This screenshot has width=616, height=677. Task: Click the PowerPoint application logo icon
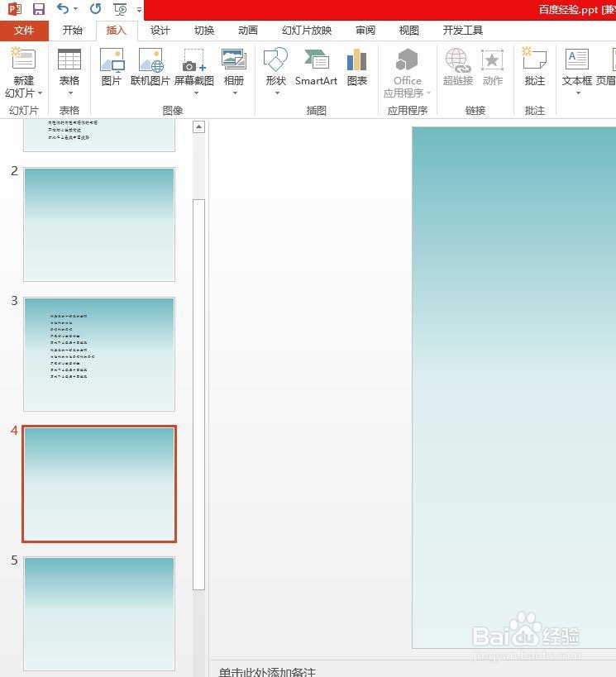coord(15,9)
